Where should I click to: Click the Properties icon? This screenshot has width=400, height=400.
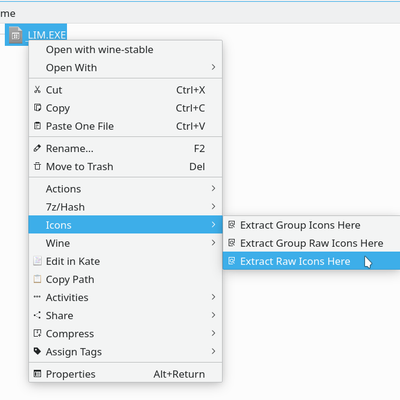[x=37, y=374]
